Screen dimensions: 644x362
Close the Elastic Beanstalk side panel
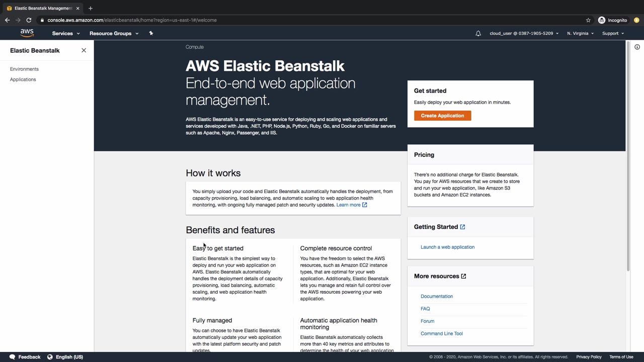[84, 50]
